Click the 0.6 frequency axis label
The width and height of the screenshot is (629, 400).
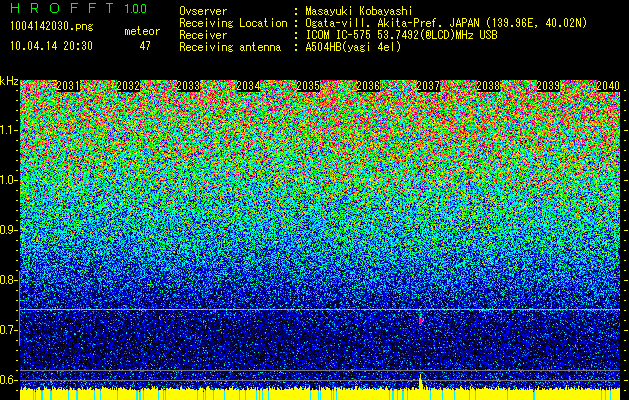(x=8, y=380)
